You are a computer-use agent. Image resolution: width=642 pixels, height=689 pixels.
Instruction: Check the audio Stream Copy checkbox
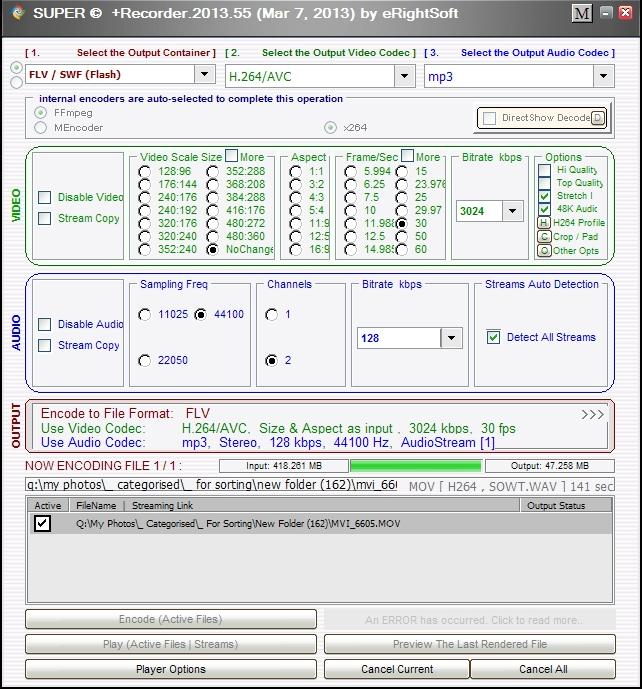point(44,345)
